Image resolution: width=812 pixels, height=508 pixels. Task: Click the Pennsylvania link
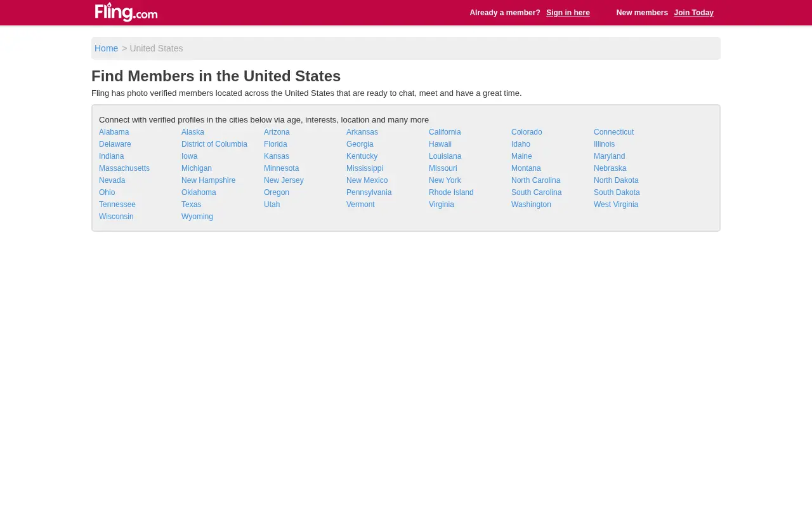coord(369,192)
